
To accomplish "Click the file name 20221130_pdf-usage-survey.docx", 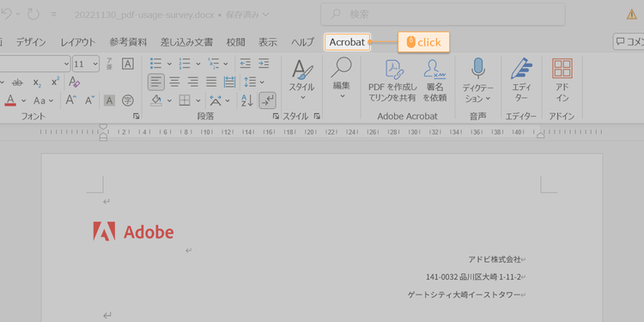I will (x=144, y=15).
